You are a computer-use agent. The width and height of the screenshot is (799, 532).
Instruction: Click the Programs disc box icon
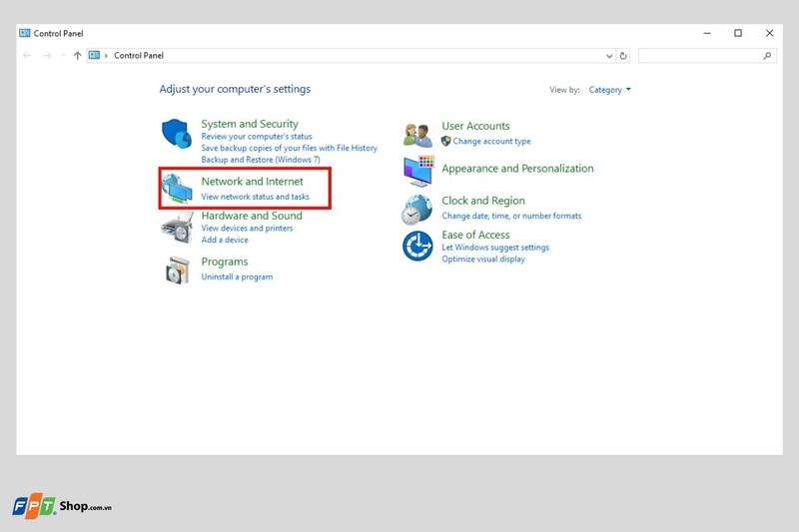(177, 269)
